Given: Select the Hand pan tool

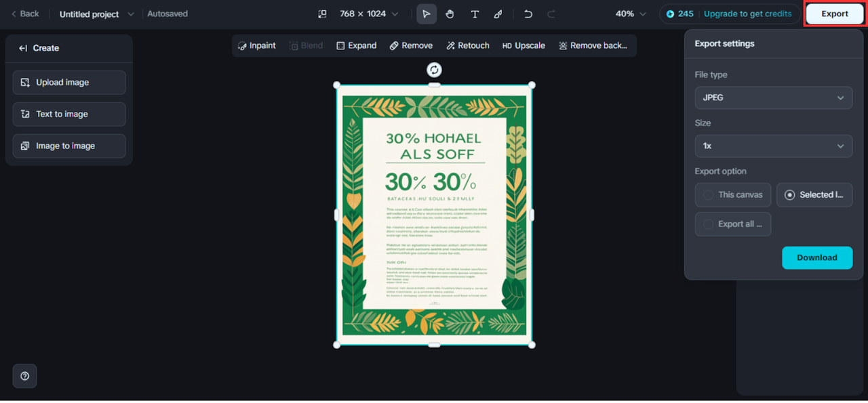Looking at the screenshot, I should pos(450,14).
